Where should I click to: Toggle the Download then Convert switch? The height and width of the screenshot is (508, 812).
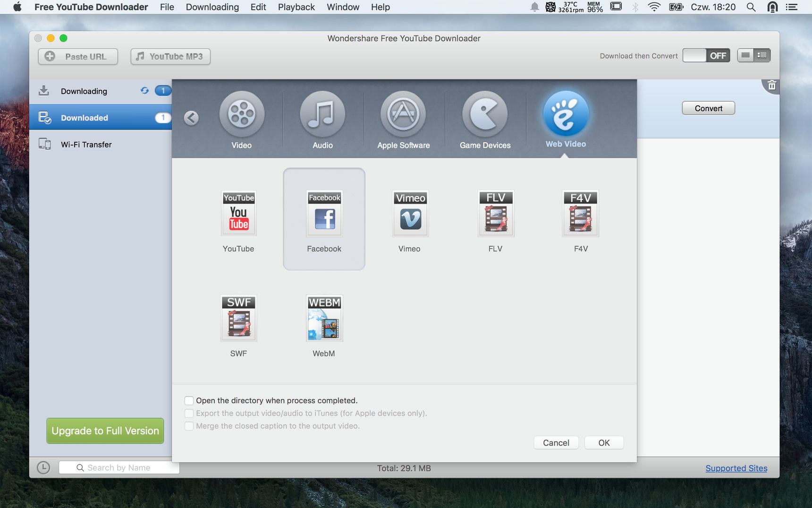(706, 55)
